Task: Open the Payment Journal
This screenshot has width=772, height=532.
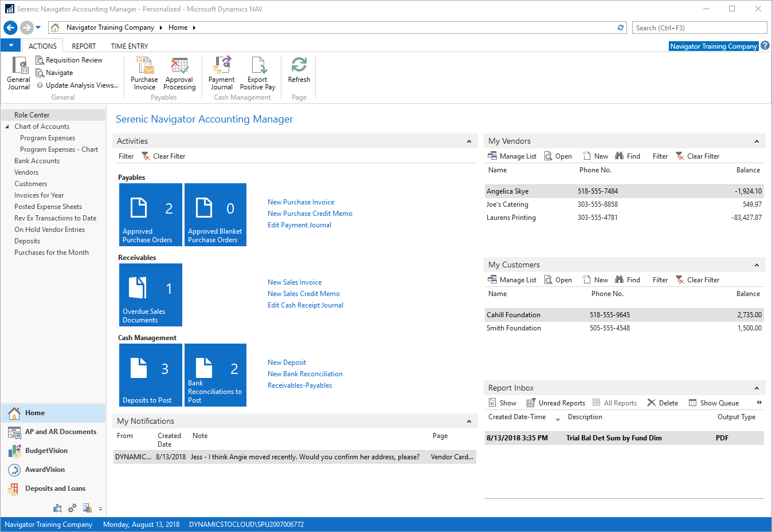Action: coord(221,73)
